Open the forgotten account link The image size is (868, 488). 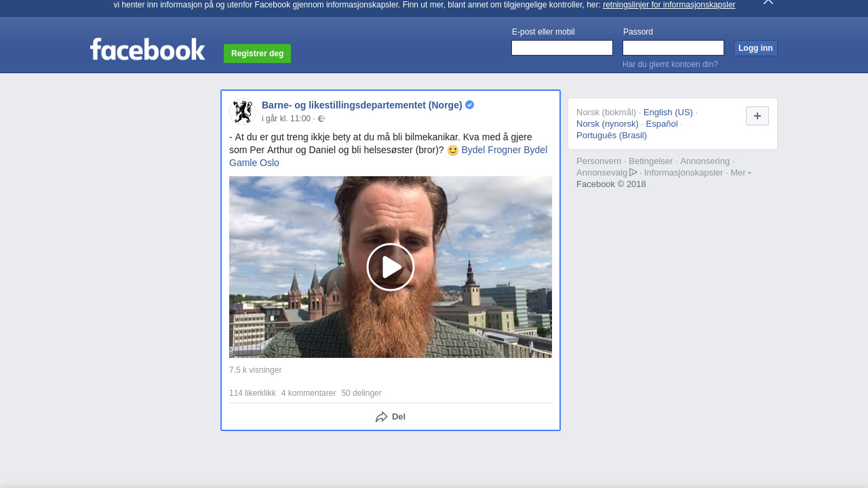click(x=669, y=64)
